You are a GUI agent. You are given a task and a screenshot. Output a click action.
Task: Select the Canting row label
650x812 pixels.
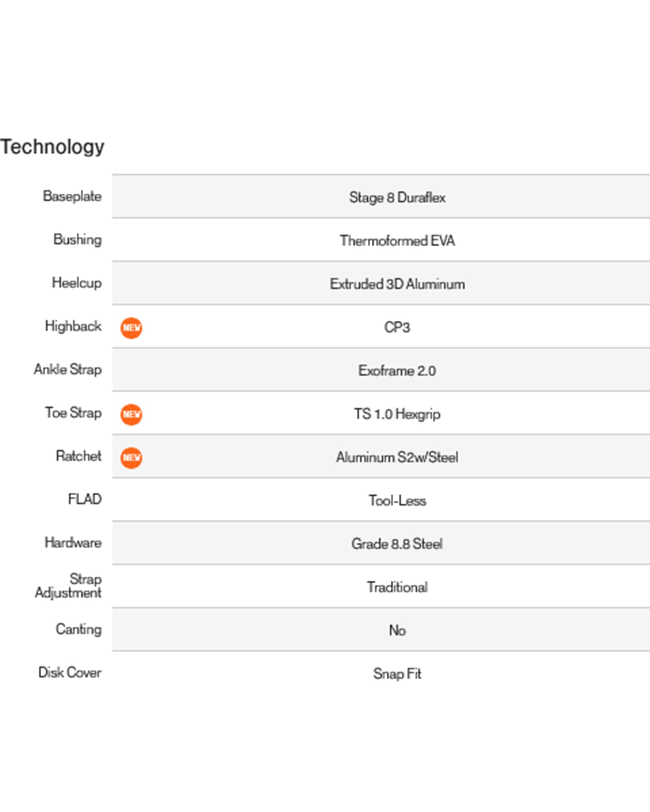click(79, 629)
